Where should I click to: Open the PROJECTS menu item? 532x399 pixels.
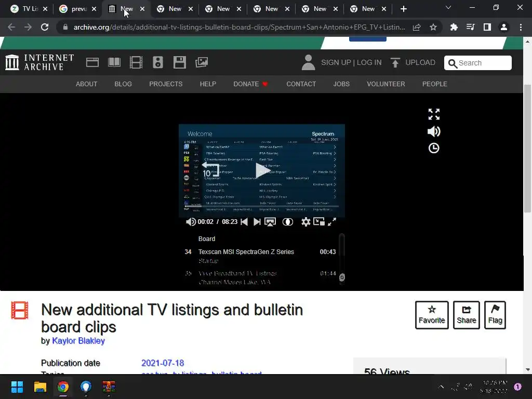pyautogui.click(x=166, y=84)
